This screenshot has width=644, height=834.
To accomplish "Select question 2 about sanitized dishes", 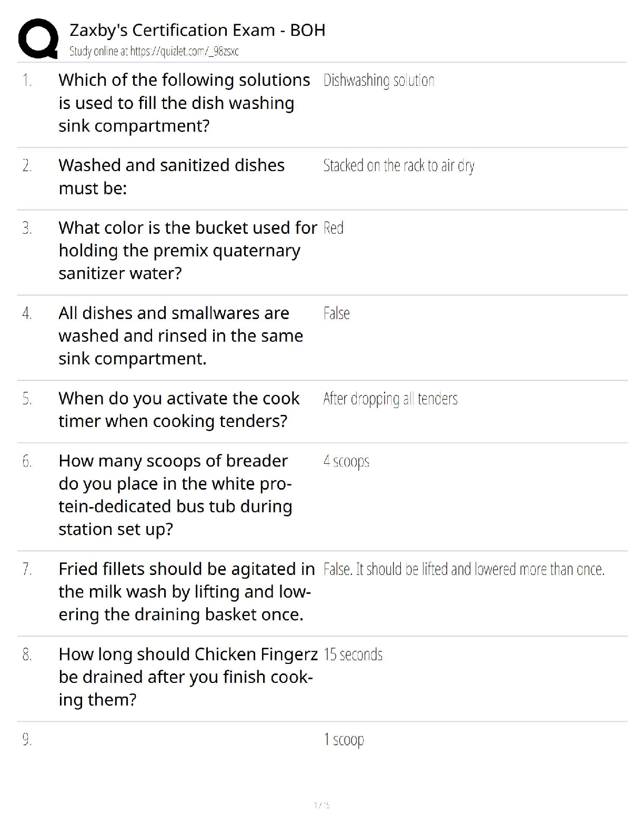I will 172,176.
